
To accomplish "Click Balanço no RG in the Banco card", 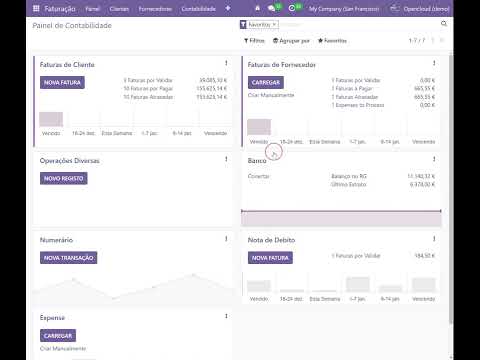I will coord(349,176).
